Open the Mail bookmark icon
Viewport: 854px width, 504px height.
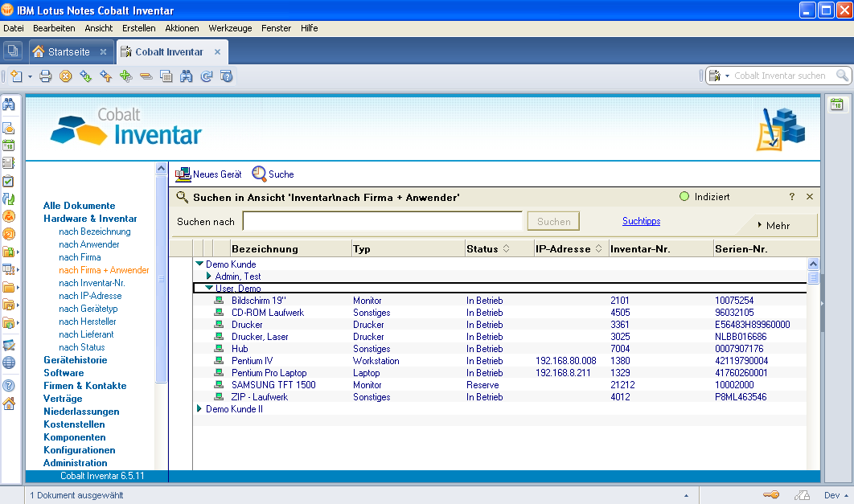9,128
